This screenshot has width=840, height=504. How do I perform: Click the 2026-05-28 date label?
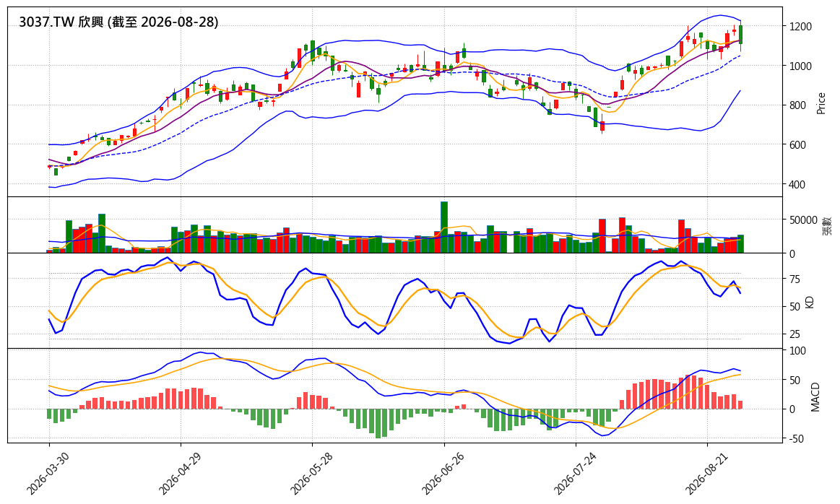[x=311, y=474]
